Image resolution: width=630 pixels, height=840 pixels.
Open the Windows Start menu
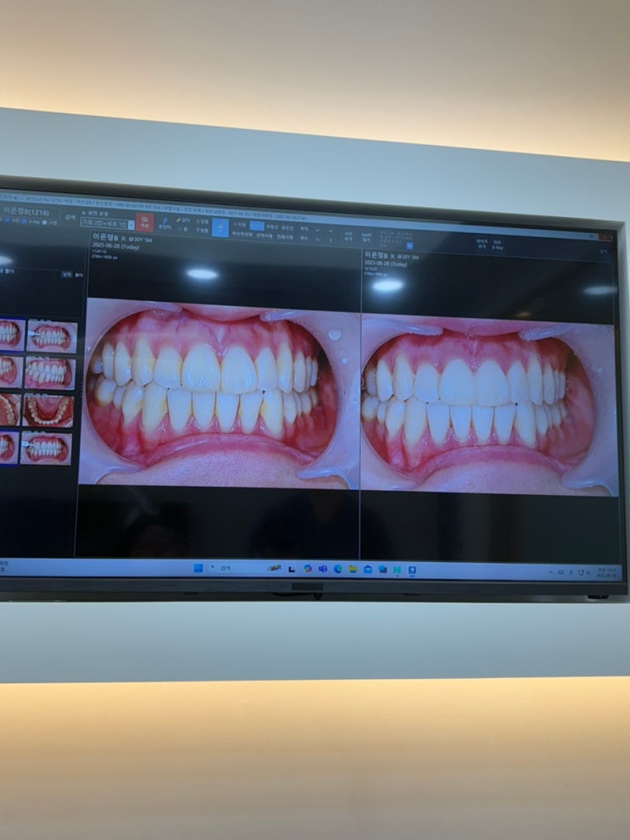[198, 568]
